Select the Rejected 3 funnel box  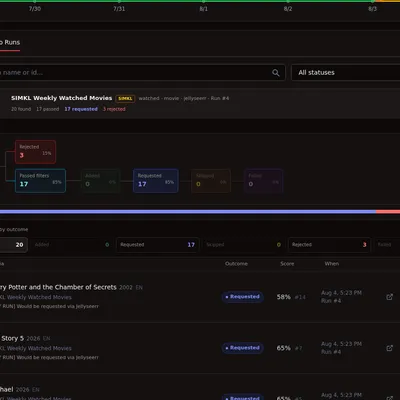[x=35, y=152]
